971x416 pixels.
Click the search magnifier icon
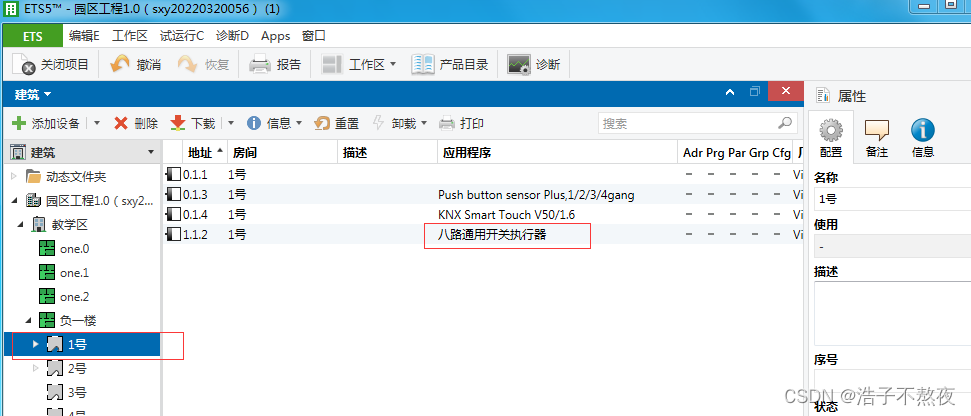785,123
